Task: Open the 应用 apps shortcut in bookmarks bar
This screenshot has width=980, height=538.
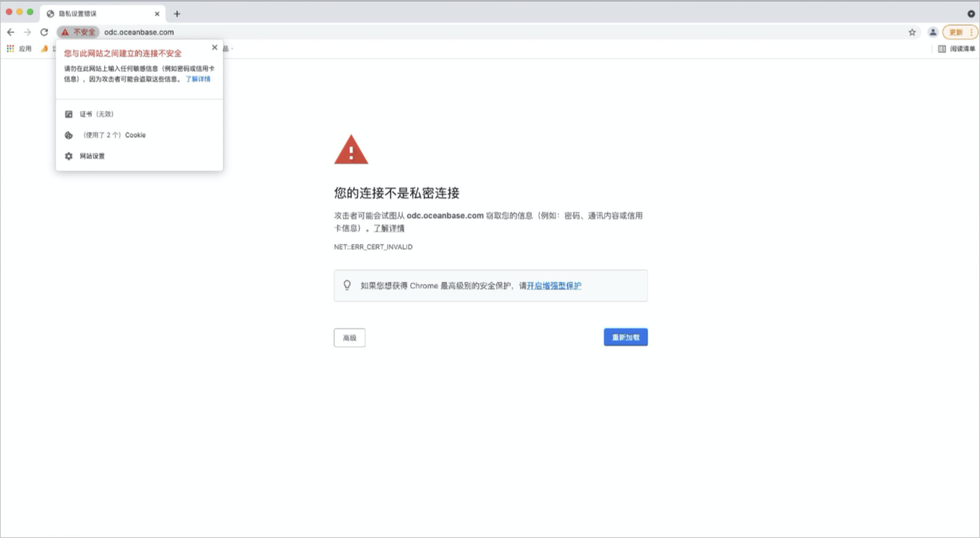Action: [20, 49]
